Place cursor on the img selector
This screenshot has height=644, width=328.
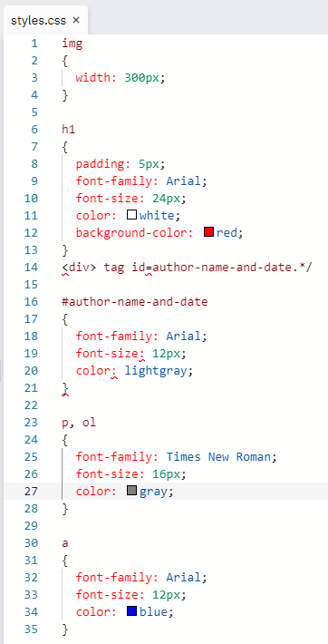click(x=72, y=44)
